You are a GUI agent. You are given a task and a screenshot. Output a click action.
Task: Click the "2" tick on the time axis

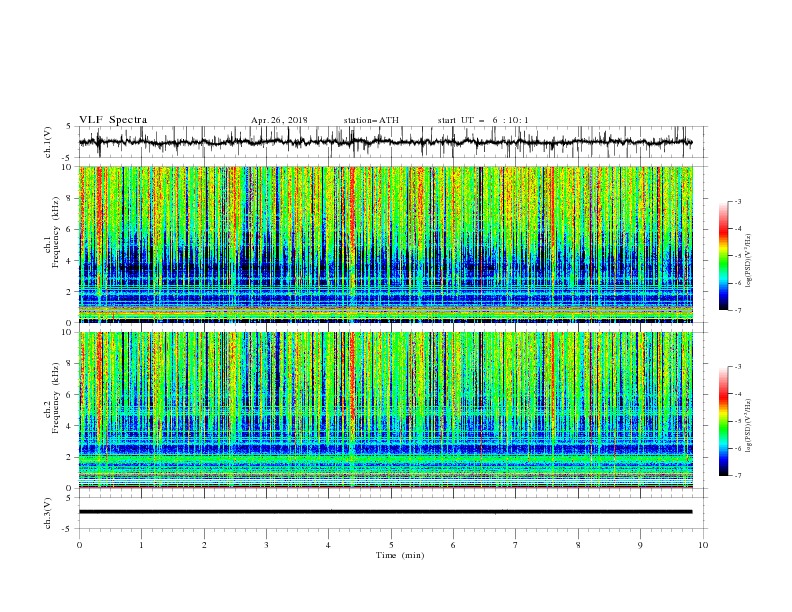coord(204,545)
